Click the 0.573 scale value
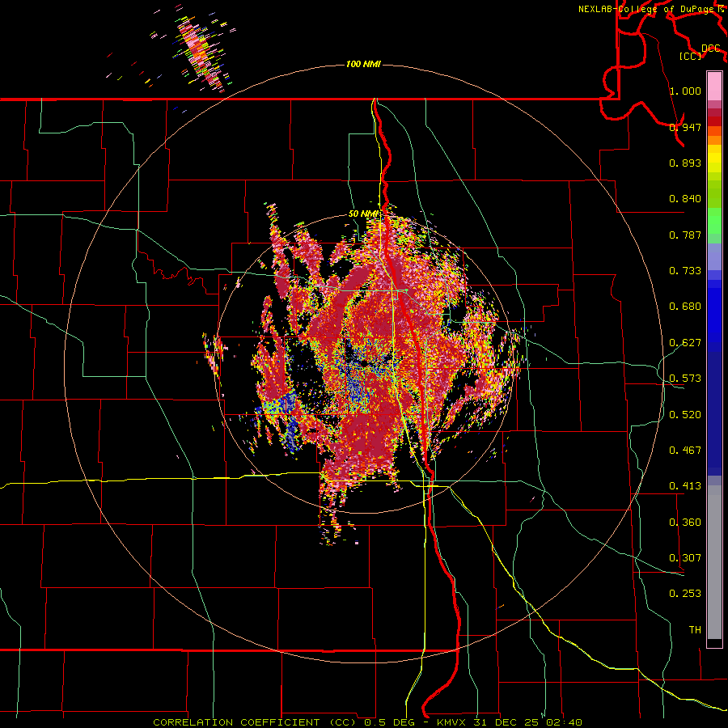728x728 pixels. [685, 379]
